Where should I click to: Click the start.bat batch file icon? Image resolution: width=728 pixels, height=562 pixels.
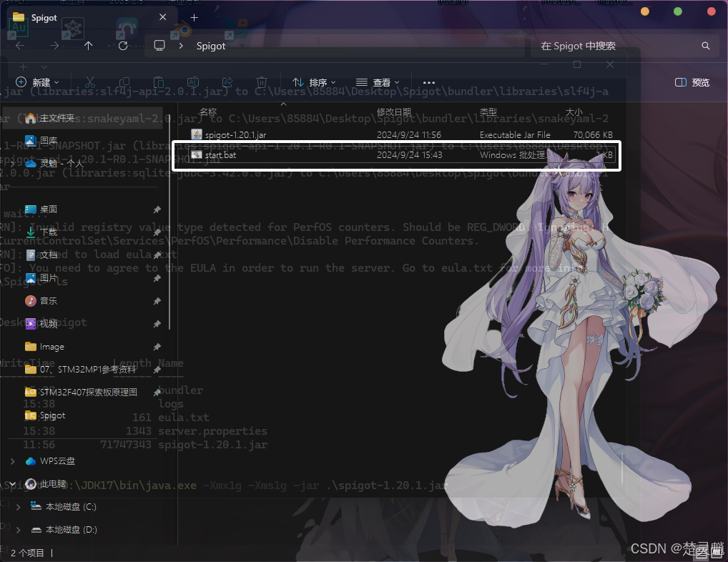tap(197, 155)
